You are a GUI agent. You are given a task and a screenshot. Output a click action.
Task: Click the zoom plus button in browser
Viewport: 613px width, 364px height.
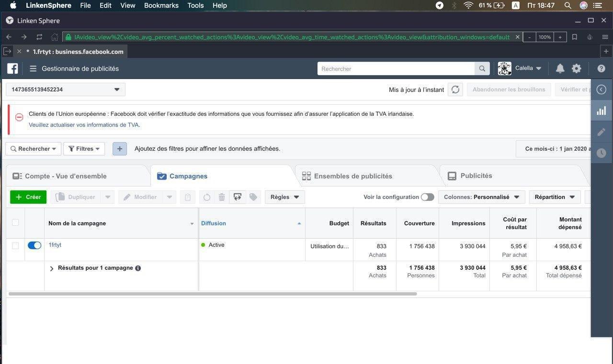click(x=560, y=37)
